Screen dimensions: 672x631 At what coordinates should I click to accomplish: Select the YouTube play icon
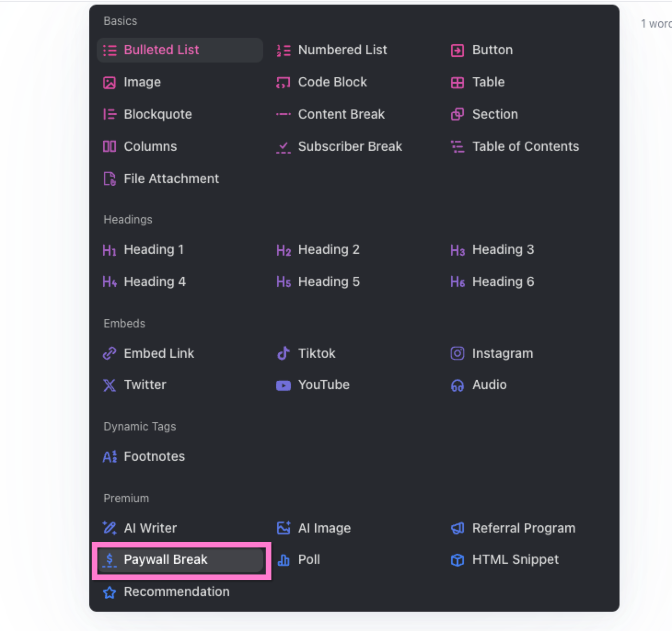[x=284, y=385]
